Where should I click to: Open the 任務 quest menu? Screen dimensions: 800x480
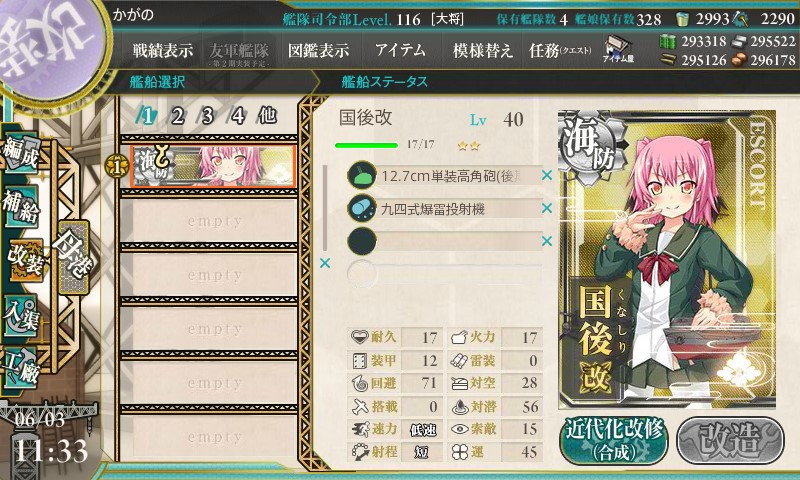click(x=560, y=50)
